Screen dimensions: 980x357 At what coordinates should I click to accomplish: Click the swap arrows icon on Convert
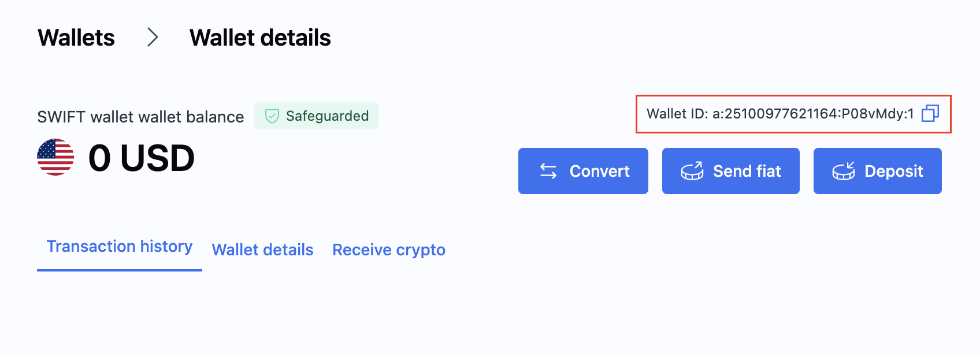point(548,171)
